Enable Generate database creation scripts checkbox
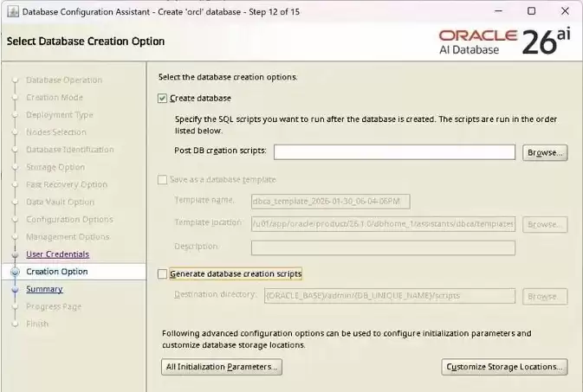The image size is (583, 392). (x=162, y=273)
